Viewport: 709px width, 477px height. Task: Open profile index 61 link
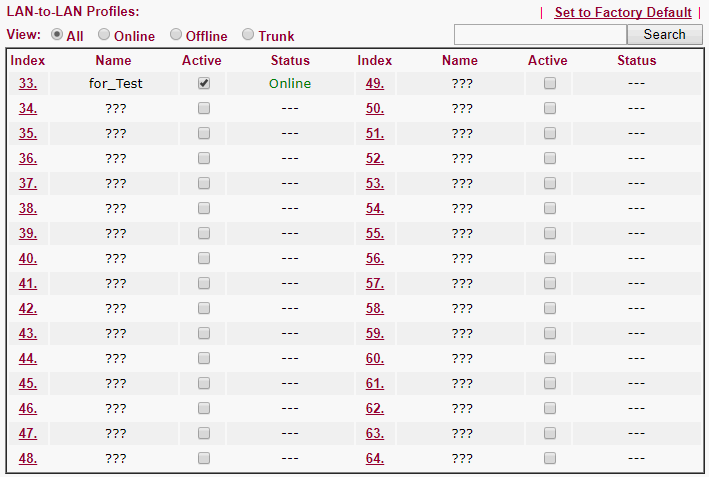[375, 383]
